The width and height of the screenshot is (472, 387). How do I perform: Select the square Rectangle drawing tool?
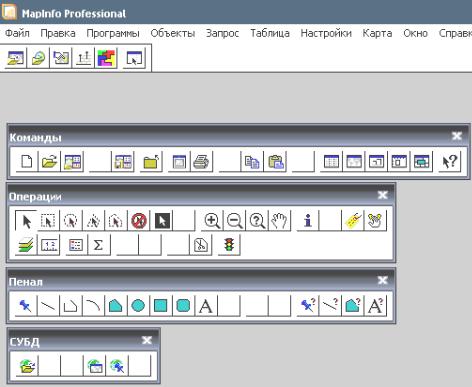coord(161,306)
